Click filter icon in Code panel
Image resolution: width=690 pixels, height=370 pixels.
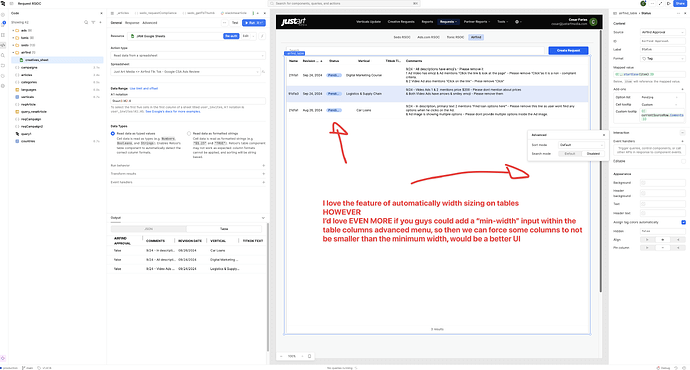pos(93,22)
